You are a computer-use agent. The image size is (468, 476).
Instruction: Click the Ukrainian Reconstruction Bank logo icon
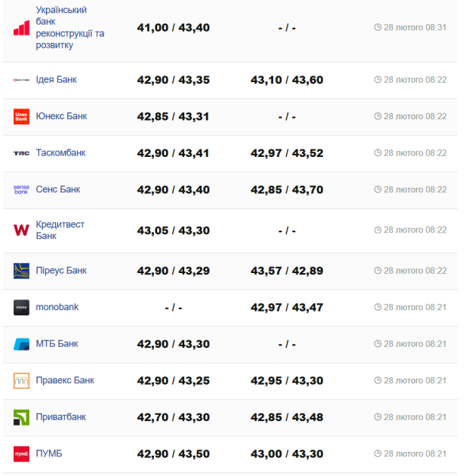click(21, 28)
